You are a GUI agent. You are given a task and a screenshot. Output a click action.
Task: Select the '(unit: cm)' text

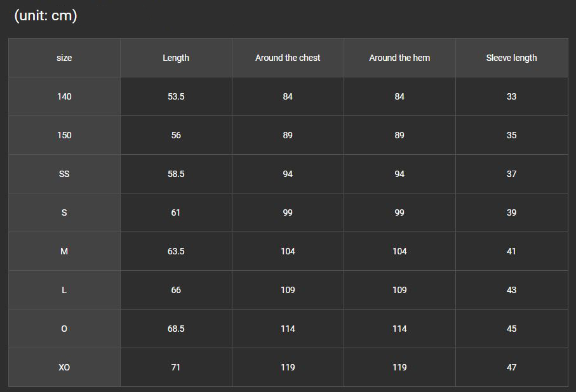tap(46, 15)
